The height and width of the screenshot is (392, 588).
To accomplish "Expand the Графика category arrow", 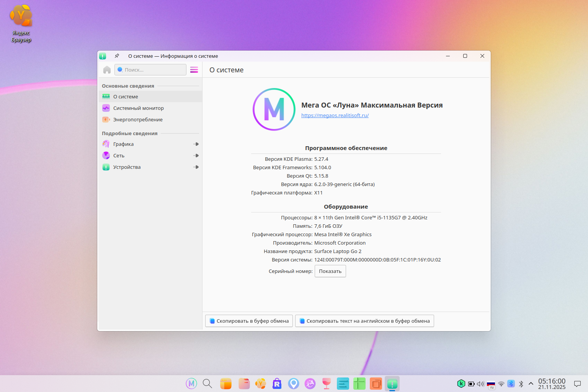I will coord(196,144).
